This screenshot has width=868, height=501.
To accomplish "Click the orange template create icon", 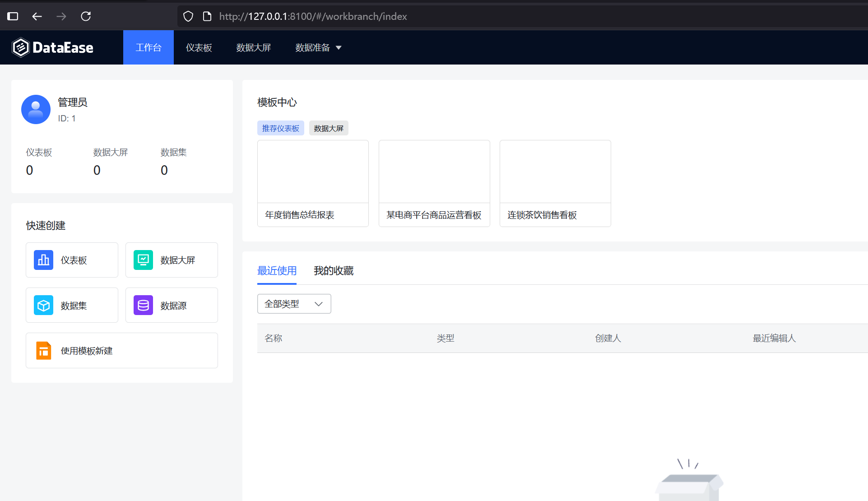I will coord(43,351).
